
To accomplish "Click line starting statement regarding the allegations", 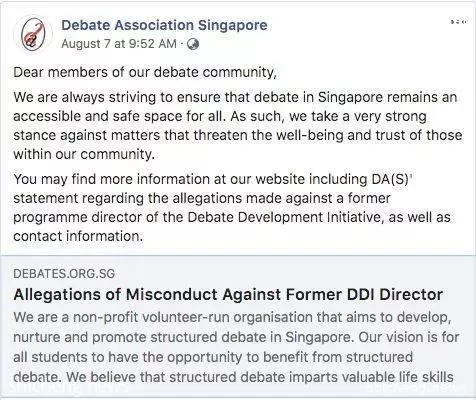I will [202, 199].
